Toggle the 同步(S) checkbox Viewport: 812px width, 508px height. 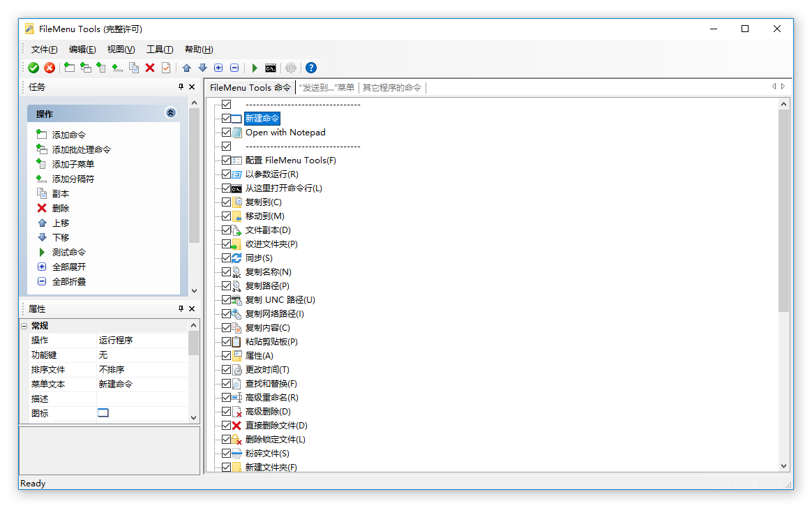tap(226, 258)
